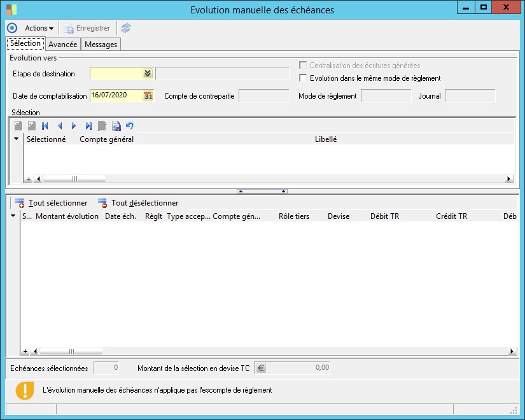This screenshot has height=420, width=525.
Task: Enable Evolution dans le même mode de règlement
Action: tap(303, 78)
